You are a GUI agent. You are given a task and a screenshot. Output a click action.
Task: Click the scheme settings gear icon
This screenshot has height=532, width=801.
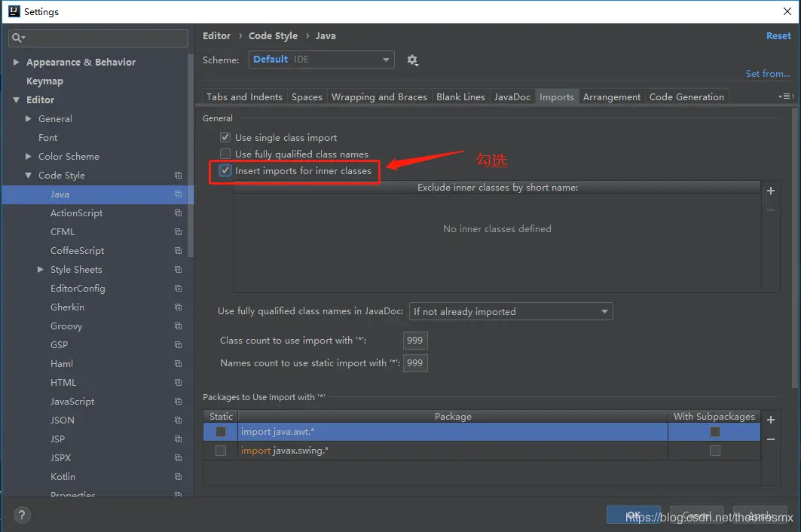pos(412,60)
